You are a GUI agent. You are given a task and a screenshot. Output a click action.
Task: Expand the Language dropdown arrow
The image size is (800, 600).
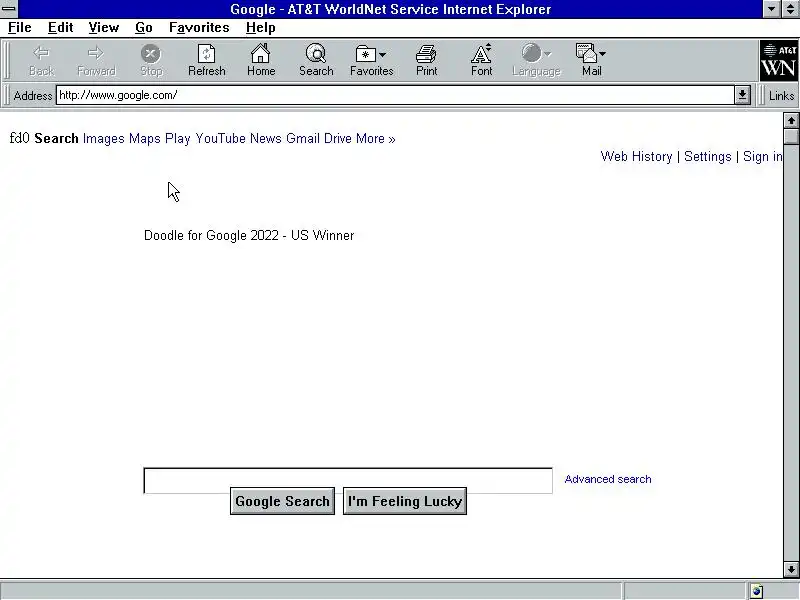[547, 54]
